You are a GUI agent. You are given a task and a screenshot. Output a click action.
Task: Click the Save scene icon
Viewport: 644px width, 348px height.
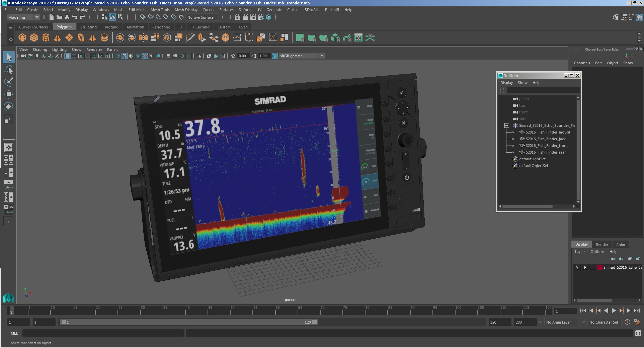67,17
